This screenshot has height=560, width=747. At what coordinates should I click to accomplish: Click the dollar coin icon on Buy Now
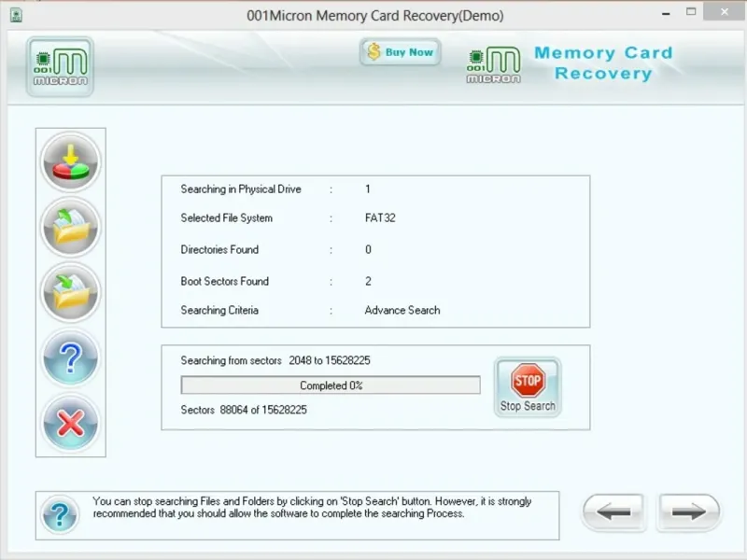coord(374,51)
